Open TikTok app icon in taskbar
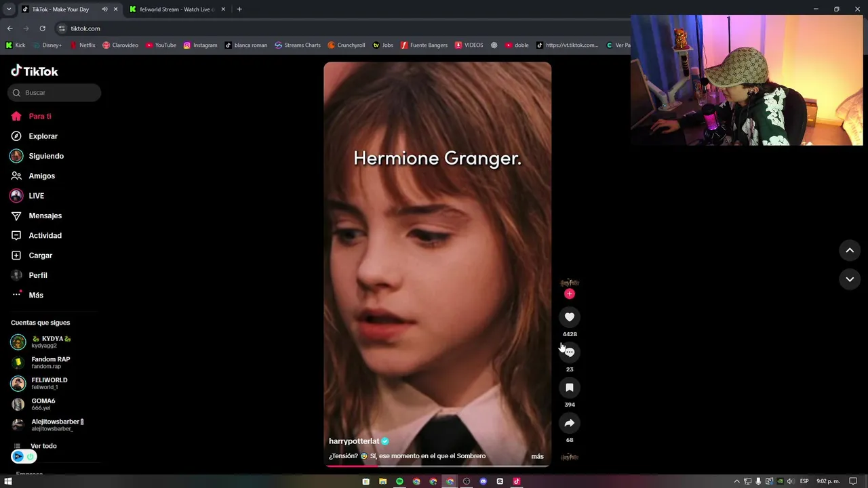Screen dimensions: 868x488 point(516,481)
